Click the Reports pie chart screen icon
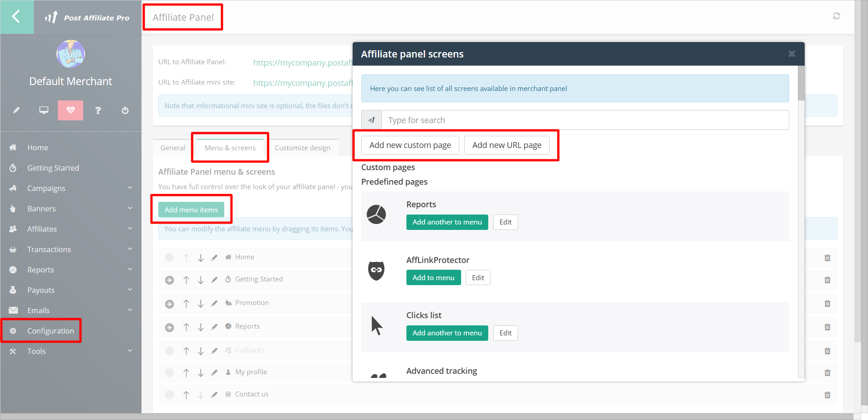This screenshot has width=868, height=420. coord(376,215)
